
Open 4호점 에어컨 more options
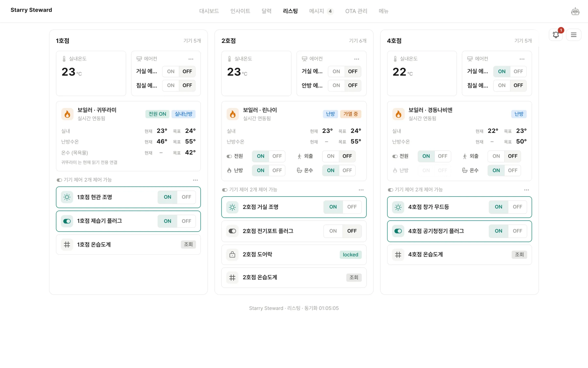(x=522, y=59)
